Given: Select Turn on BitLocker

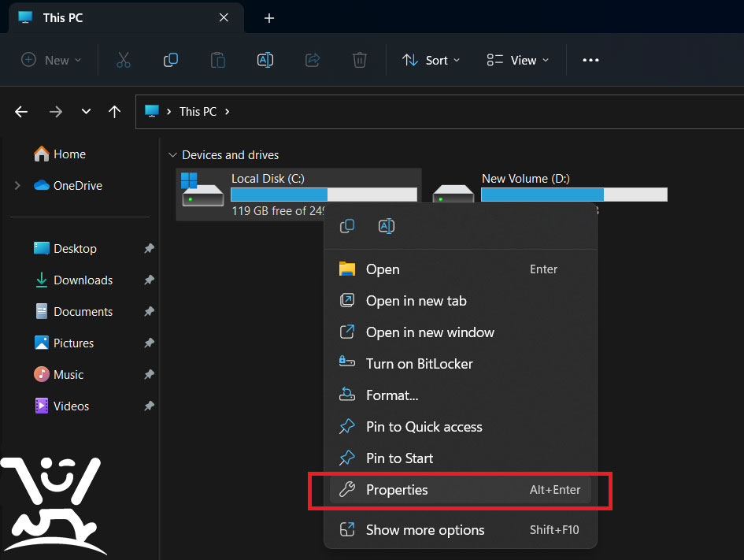Looking at the screenshot, I should (461, 364).
